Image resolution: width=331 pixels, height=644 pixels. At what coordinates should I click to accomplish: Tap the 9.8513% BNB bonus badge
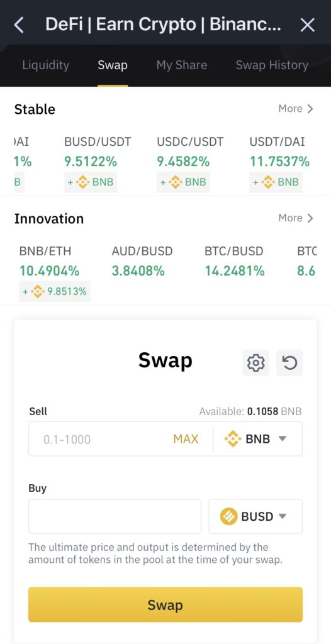point(55,292)
